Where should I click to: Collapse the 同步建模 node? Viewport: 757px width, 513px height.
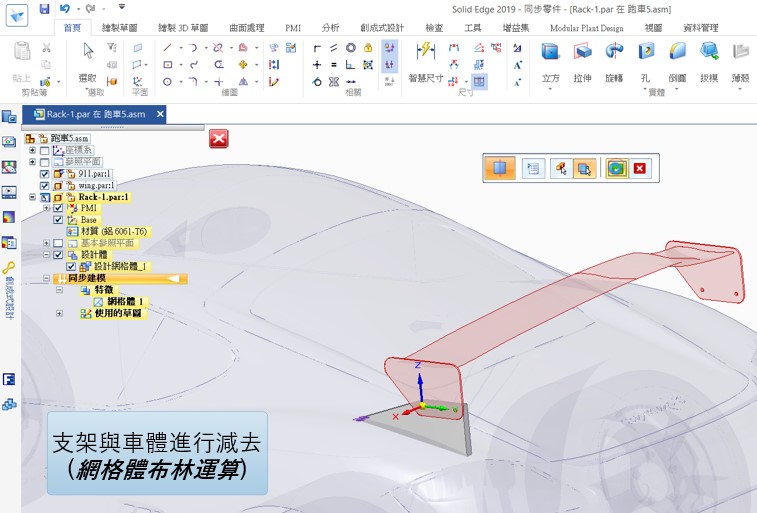[46, 278]
